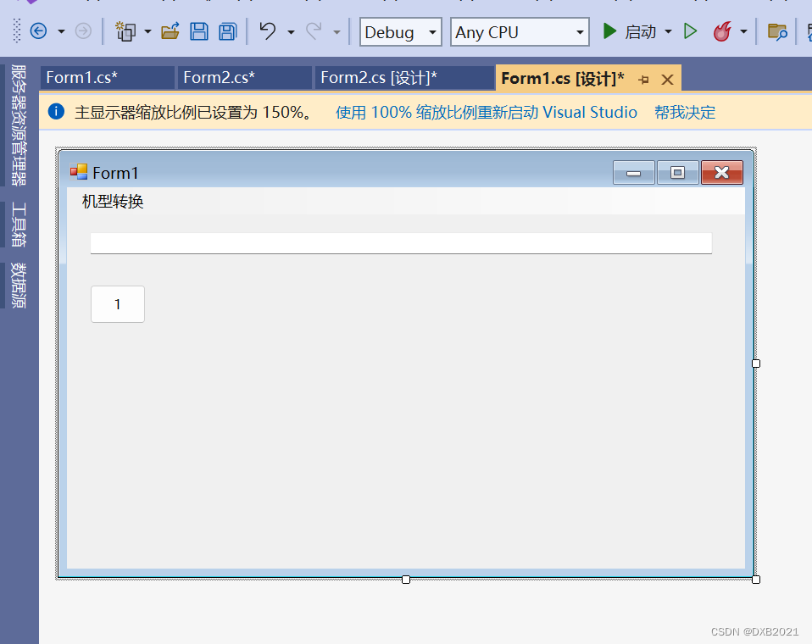Click 使用 100% 缩放比例重新启动 Visual Studio link
Viewport: 812px width, 644px height.
[x=487, y=113]
